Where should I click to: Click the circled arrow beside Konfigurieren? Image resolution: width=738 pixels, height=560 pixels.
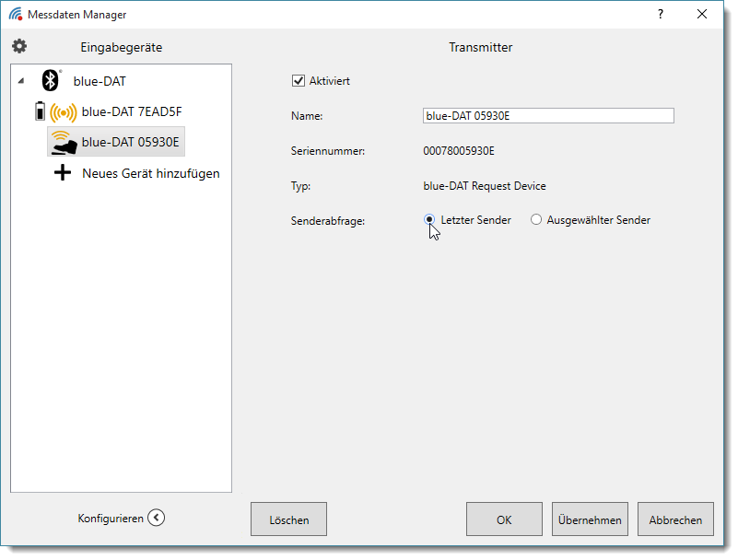(157, 519)
